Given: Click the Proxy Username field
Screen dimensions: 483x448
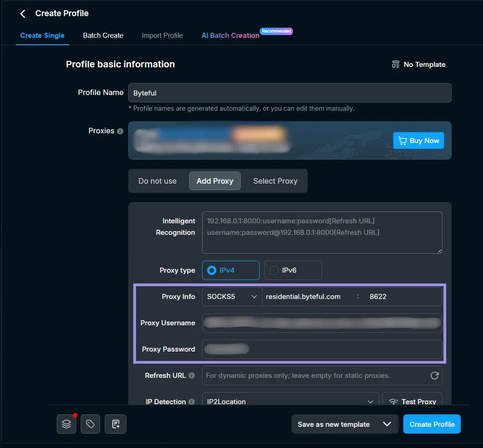Looking at the screenshot, I should pyautogui.click(x=322, y=323).
